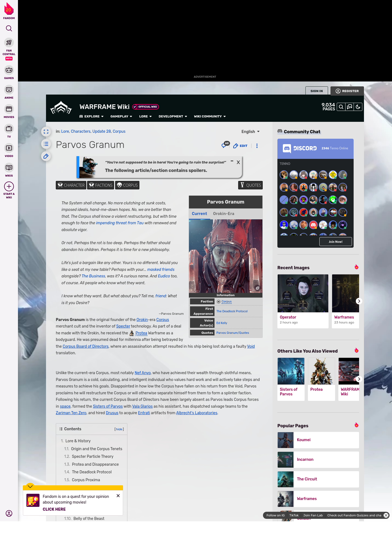Click CLICK HERE in survey popup

tap(54, 509)
